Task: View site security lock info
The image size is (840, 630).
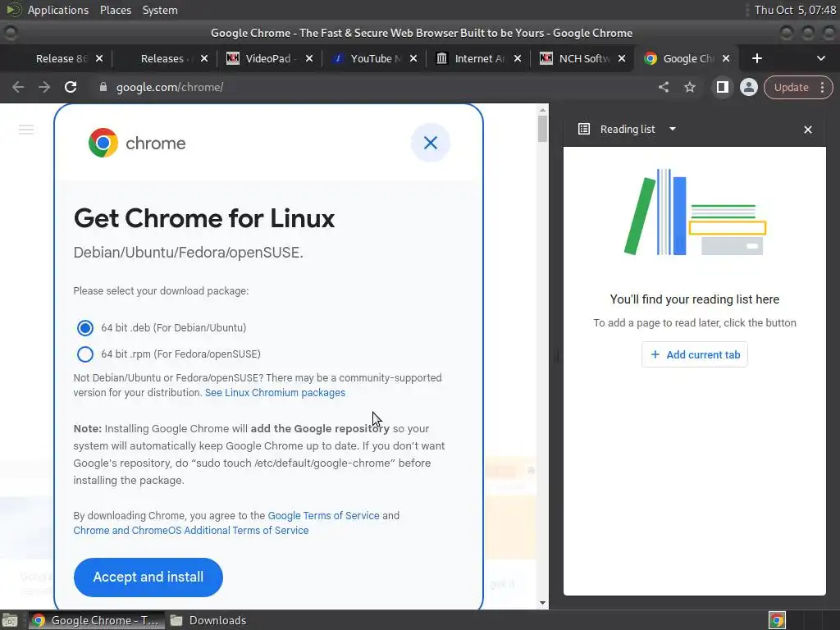Action: click(x=103, y=87)
